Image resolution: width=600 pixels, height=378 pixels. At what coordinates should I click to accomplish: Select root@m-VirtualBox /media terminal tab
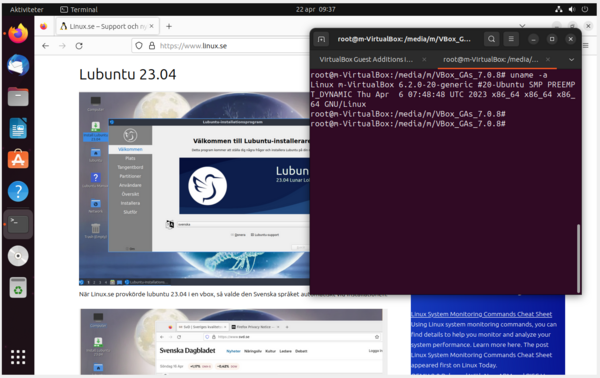[x=491, y=60]
